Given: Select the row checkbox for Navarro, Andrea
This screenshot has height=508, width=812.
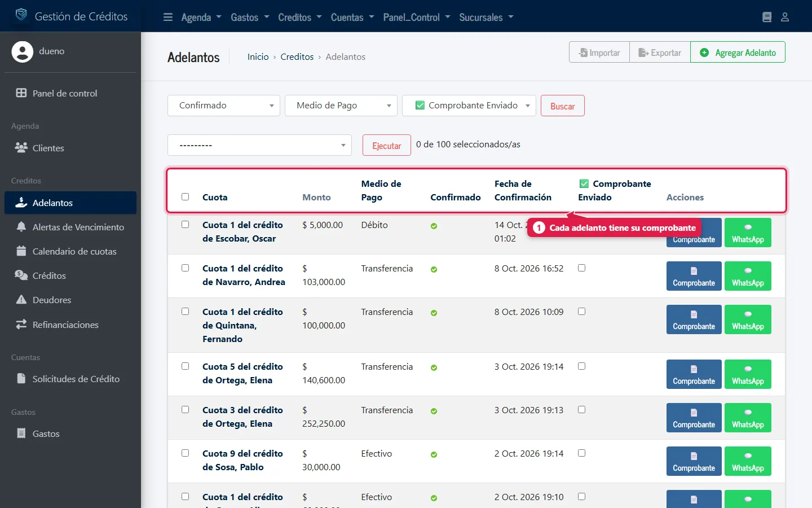Looking at the screenshot, I should click(x=185, y=268).
